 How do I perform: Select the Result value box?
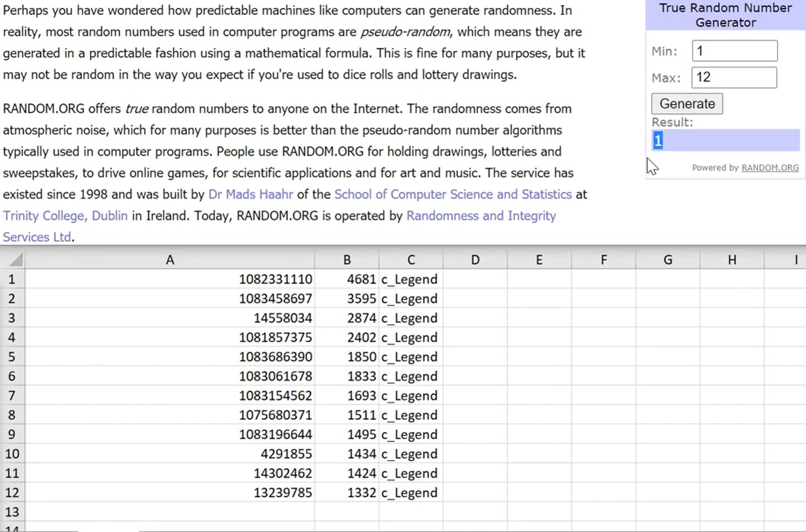point(726,140)
